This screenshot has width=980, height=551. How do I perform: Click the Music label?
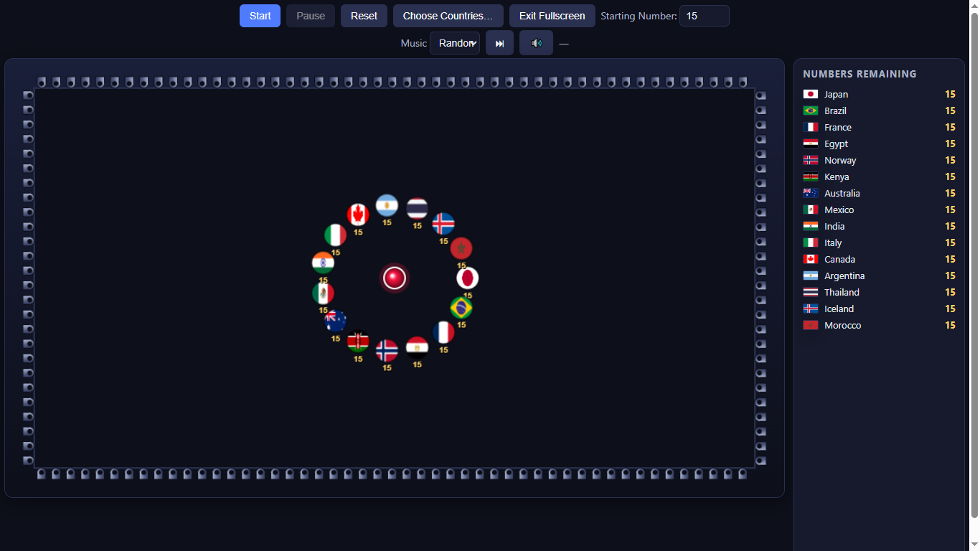(413, 43)
